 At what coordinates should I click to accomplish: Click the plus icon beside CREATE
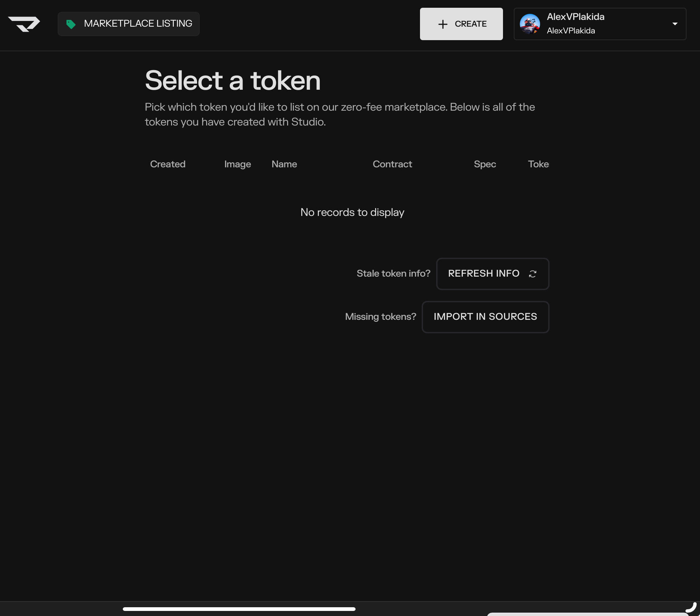(x=443, y=24)
